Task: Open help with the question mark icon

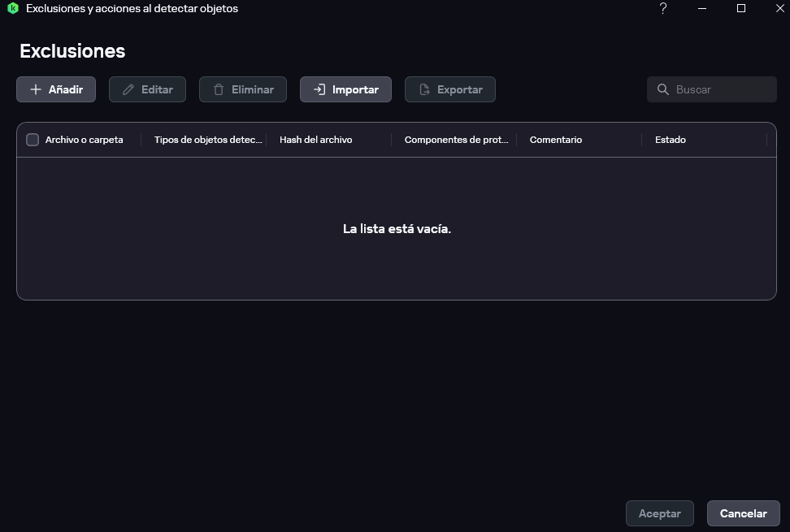Action: tap(663, 9)
